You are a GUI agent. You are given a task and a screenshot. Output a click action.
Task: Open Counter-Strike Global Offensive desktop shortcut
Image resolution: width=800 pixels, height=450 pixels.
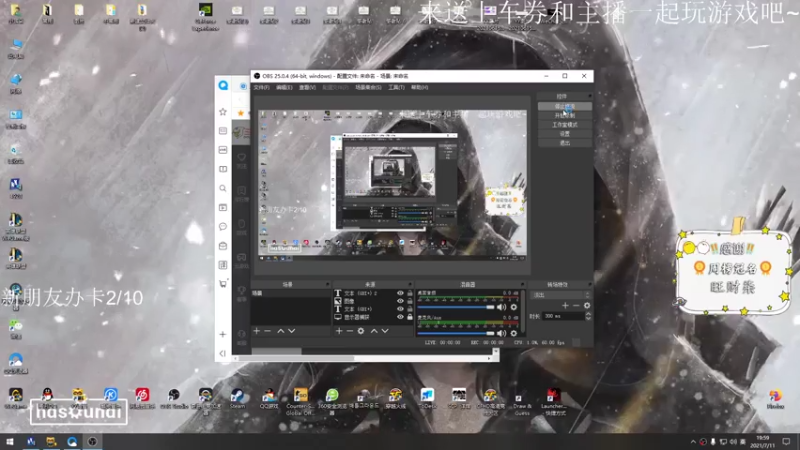point(301,402)
